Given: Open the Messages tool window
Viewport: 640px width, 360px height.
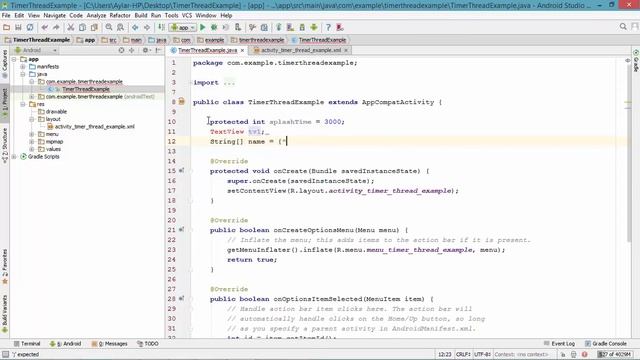Looking at the screenshot, I should pos(110,344).
